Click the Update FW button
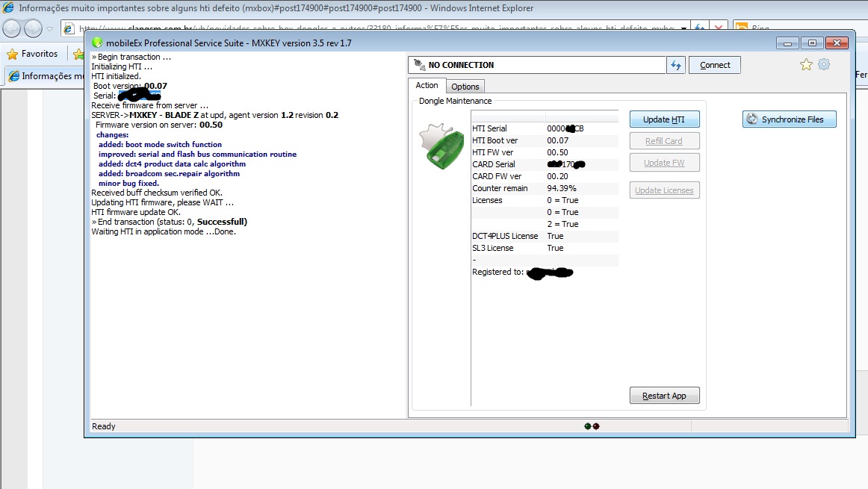Screen dimensions: 868x489 [x=664, y=163]
